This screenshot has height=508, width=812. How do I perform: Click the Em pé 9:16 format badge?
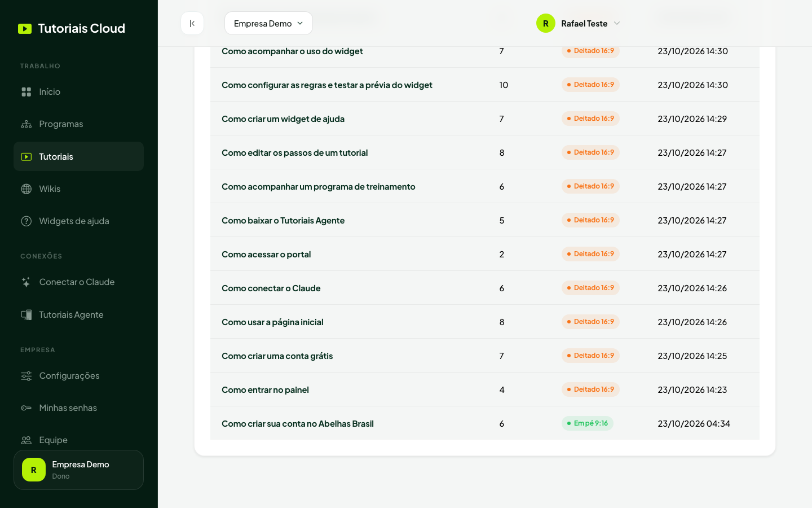point(587,423)
